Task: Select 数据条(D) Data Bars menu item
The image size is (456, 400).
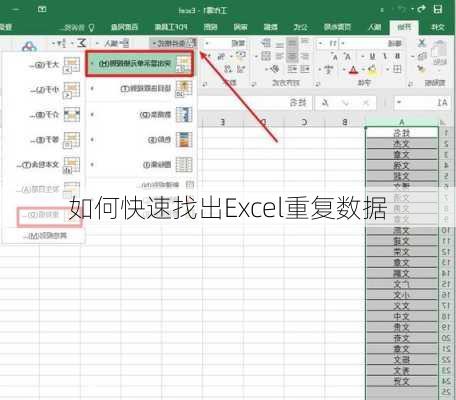Action: [x=140, y=115]
